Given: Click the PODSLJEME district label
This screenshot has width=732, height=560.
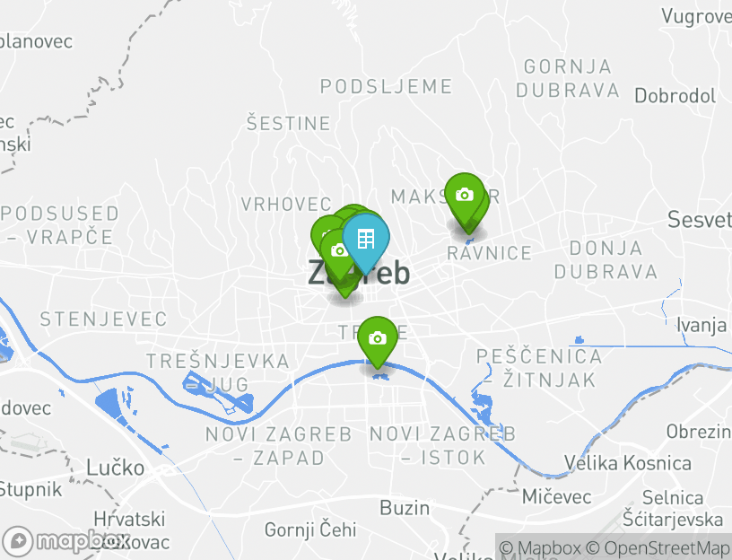Looking at the screenshot, I should [386, 86].
